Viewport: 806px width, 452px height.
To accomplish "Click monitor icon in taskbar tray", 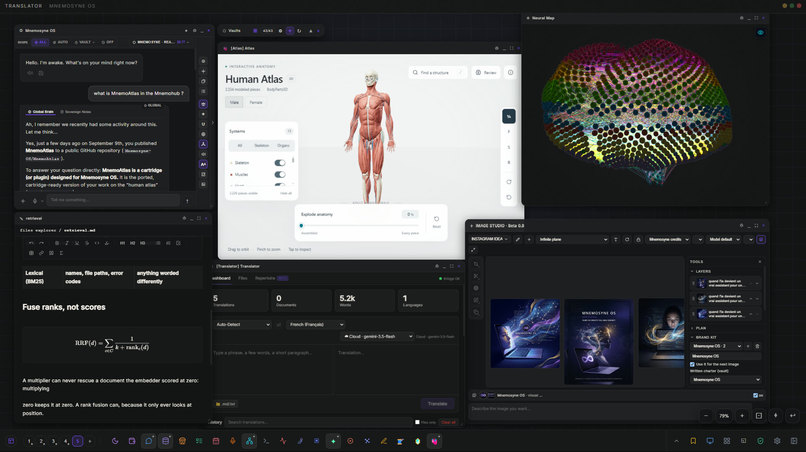I will pyautogui.click(x=710, y=441).
